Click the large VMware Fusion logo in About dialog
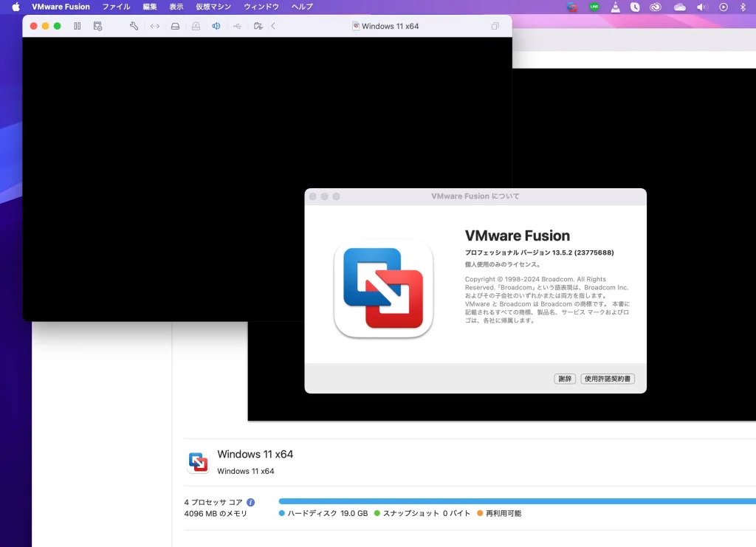Image resolution: width=756 pixels, height=547 pixels. pyautogui.click(x=383, y=288)
